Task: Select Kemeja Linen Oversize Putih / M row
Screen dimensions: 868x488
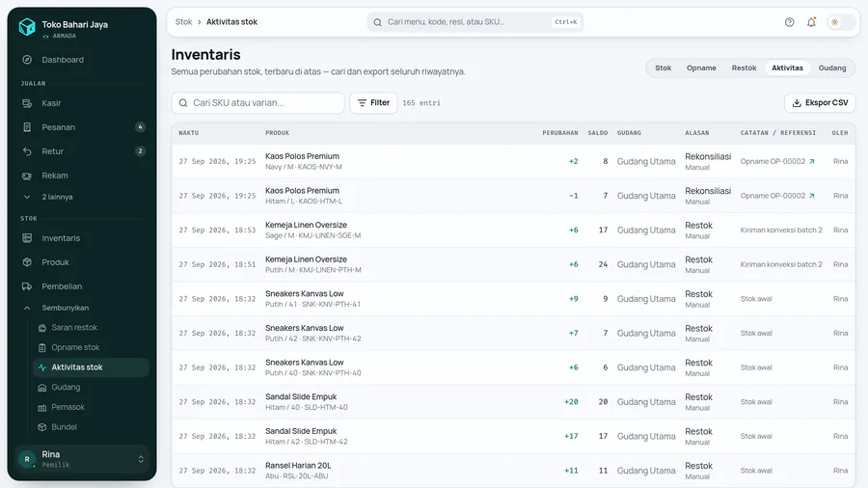Action: pos(513,264)
